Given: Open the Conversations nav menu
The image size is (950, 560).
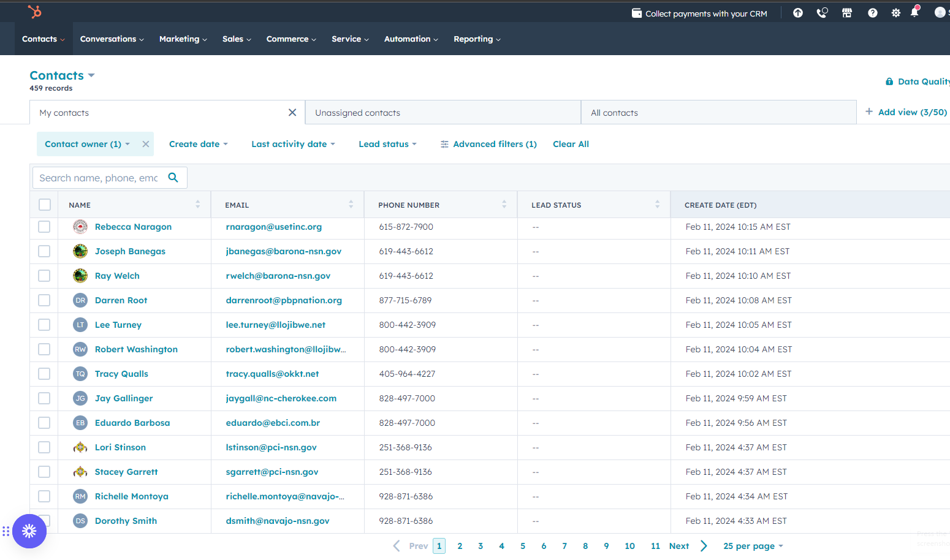Looking at the screenshot, I should coord(112,39).
